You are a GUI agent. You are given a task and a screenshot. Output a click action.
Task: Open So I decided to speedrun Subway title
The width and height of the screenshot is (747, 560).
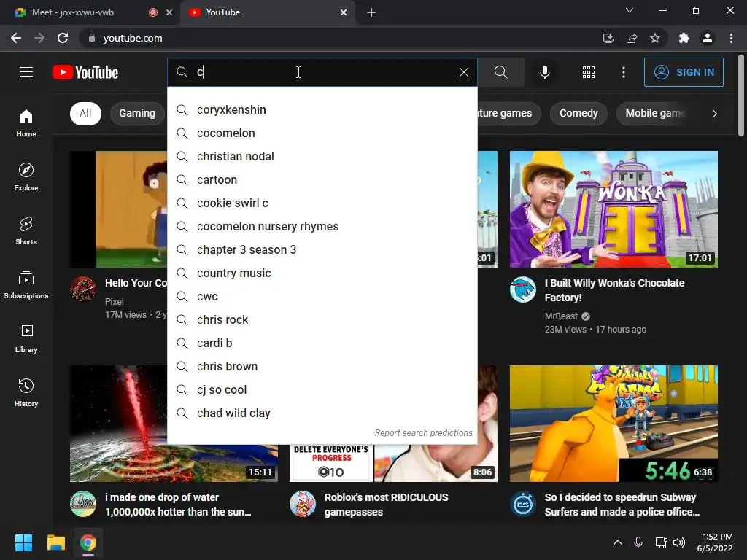click(x=622, y=505)
